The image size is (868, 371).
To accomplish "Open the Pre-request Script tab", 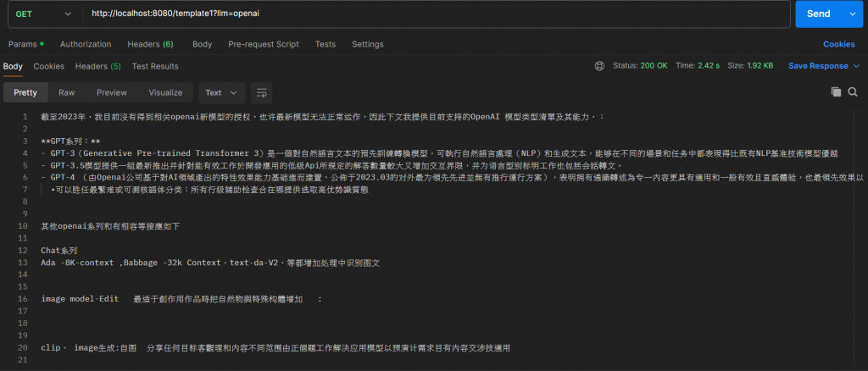I will tap(264, 44).
